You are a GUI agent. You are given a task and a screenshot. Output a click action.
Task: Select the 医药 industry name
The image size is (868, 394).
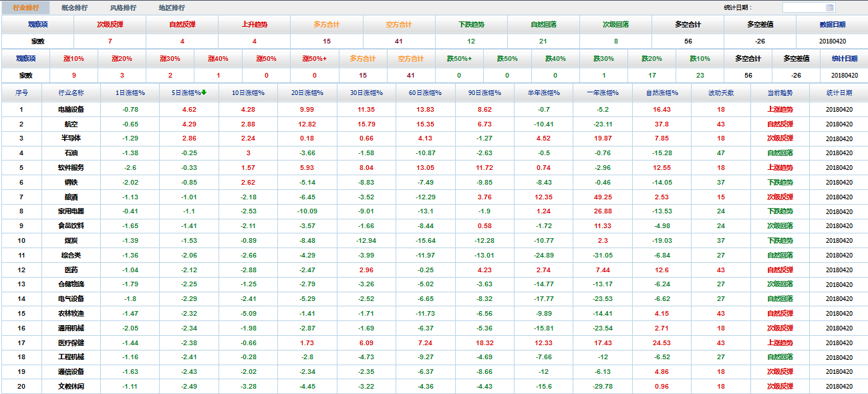tap(71, 270)
